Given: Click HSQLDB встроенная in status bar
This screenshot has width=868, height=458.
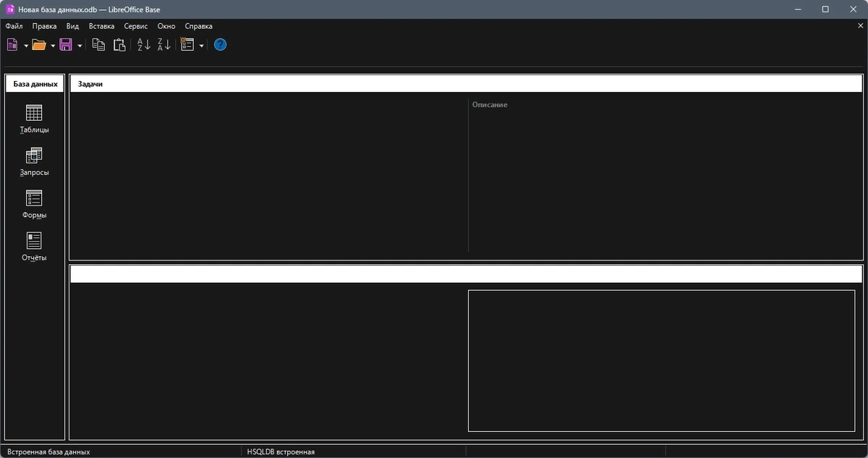Looking at the screenshot, I should click(x=281, y=451).
